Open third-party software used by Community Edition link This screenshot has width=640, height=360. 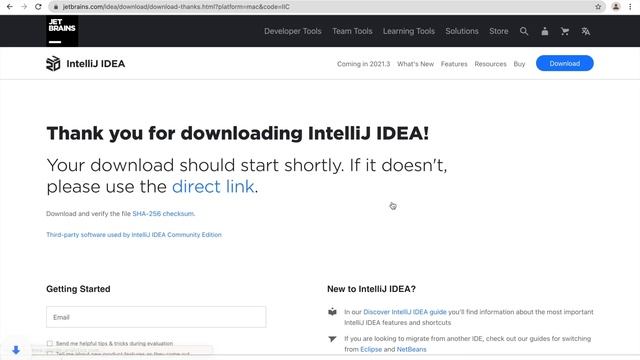coord(134,235)
